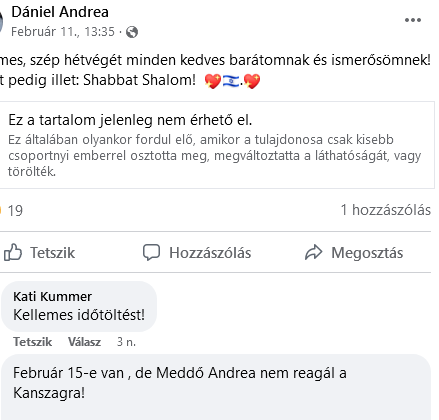Share the post with Megosztás button

click(354, 252)
